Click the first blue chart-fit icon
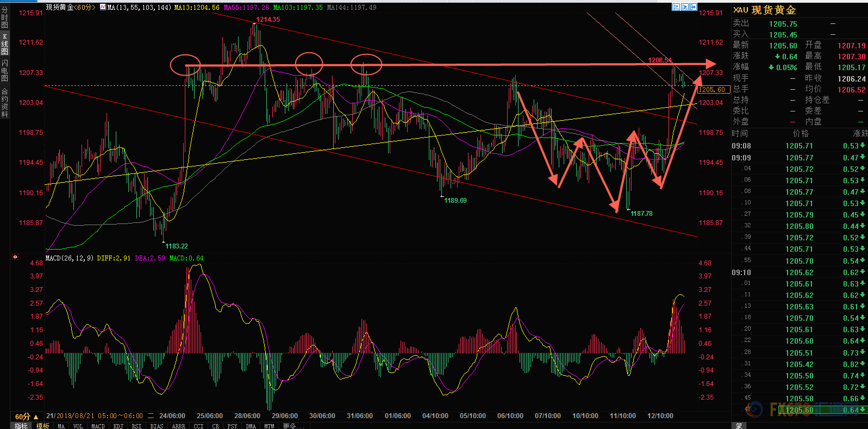868x429 pixels. pyautogui.click(x=676, y=7)
